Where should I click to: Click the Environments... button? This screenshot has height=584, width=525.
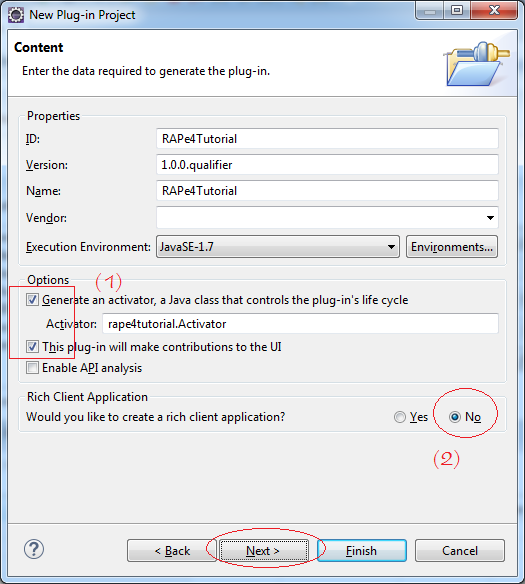pyautogui.click(x=452, y=247)
